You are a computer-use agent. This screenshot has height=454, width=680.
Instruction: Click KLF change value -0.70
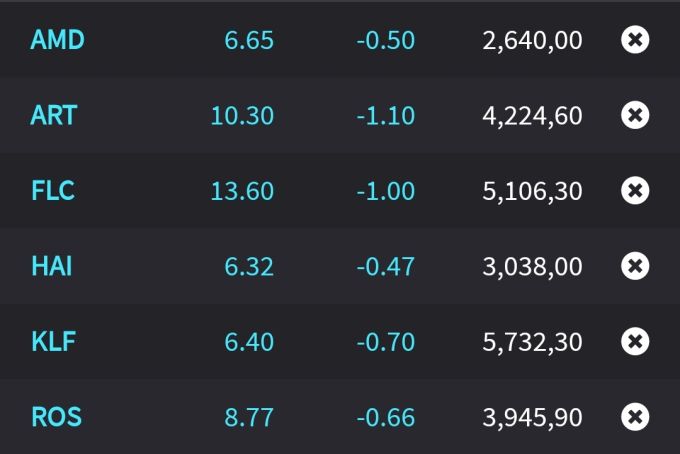385,342
